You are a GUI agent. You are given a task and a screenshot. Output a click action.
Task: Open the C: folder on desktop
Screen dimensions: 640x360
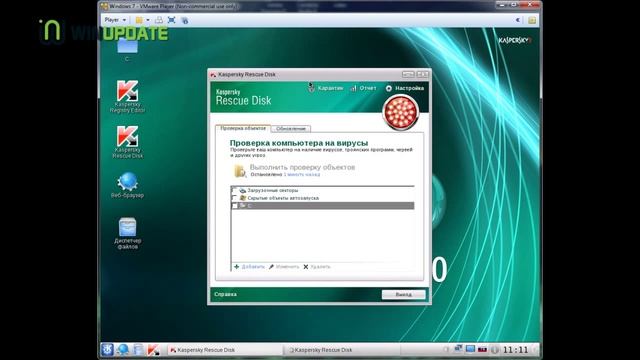(127, 49)
